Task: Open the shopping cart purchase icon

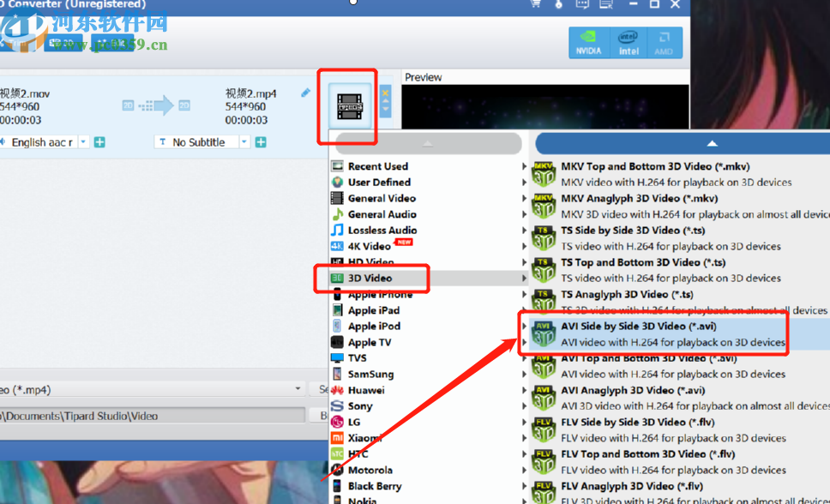Action: coord(536,3)
